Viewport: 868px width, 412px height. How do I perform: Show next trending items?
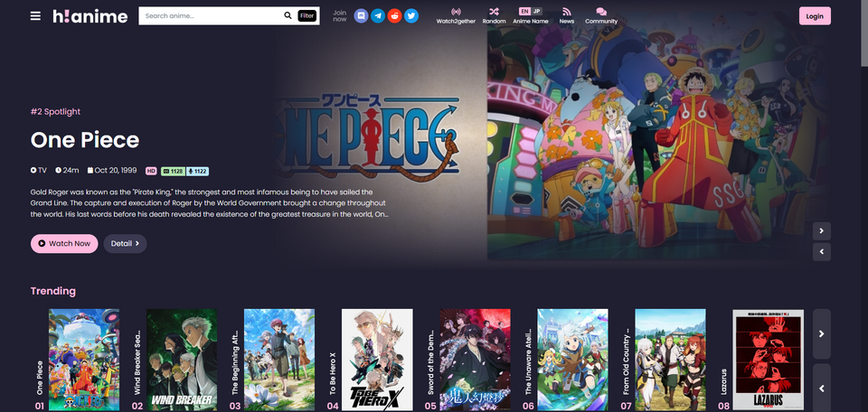822,334
